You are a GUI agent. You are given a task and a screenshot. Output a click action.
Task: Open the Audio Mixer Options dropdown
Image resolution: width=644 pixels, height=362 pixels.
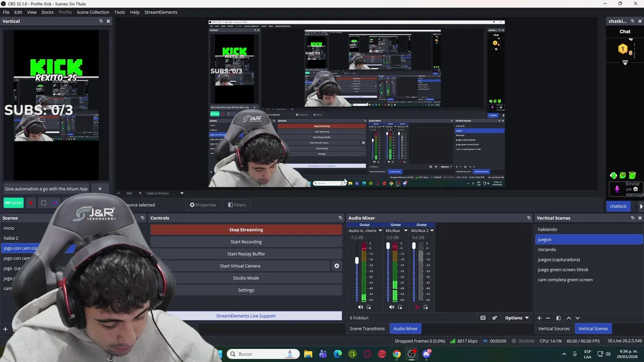coord(517,318)
